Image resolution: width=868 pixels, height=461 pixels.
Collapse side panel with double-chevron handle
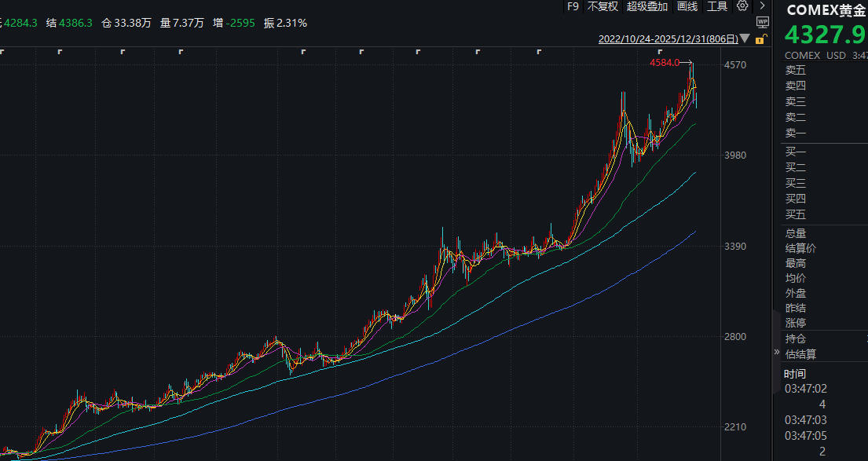coord(778,352)
